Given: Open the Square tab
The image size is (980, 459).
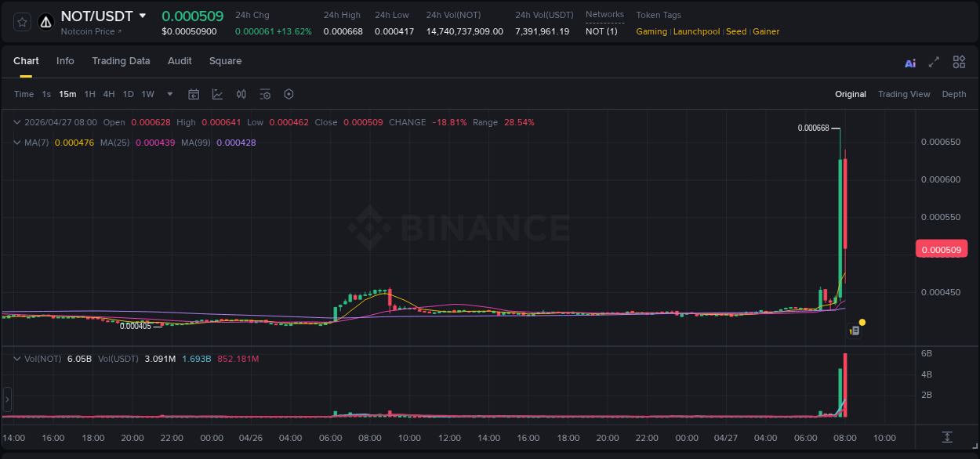Looking at the screenshot, I should pos(225,61).
